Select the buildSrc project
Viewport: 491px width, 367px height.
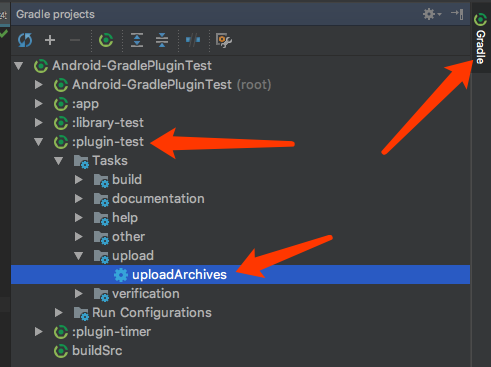tap(97, 351)
